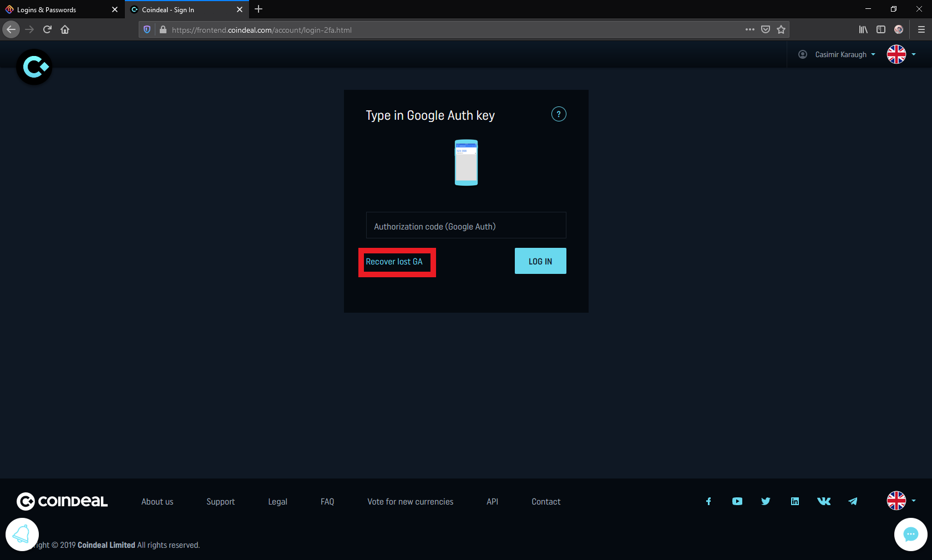
Task: Open the FAQ footer link
Action: point(327,502)
